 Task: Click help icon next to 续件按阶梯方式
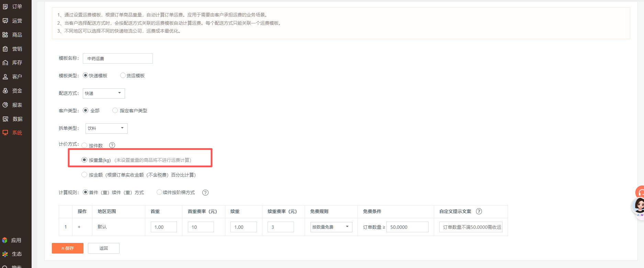[x=205, y=193]
